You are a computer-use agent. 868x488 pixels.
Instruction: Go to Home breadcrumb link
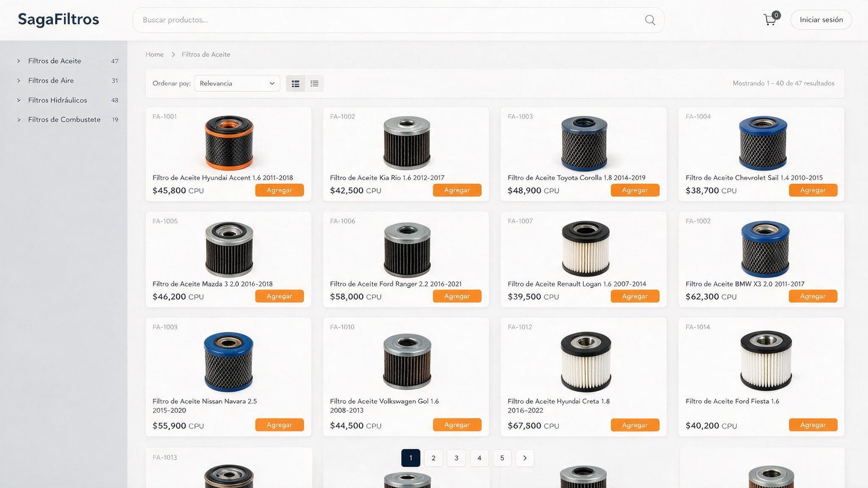click(x=155, y=54)
